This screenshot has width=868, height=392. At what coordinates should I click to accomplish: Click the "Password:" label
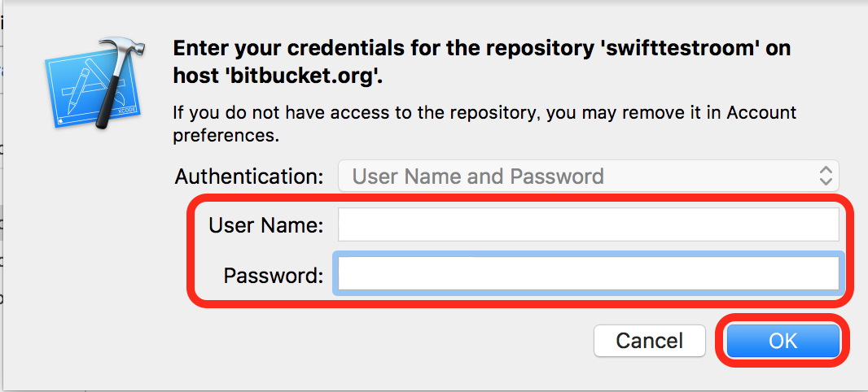[274, 276]
